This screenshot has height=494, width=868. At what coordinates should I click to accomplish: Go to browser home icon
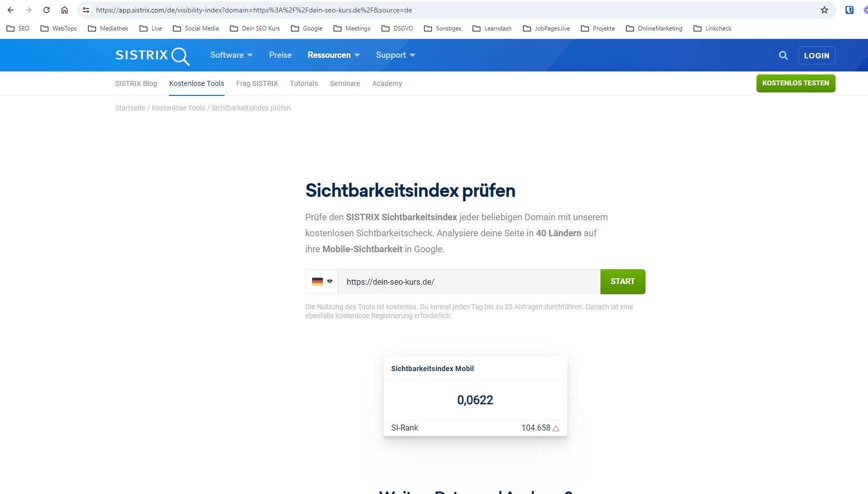click(x=64, y=10)
